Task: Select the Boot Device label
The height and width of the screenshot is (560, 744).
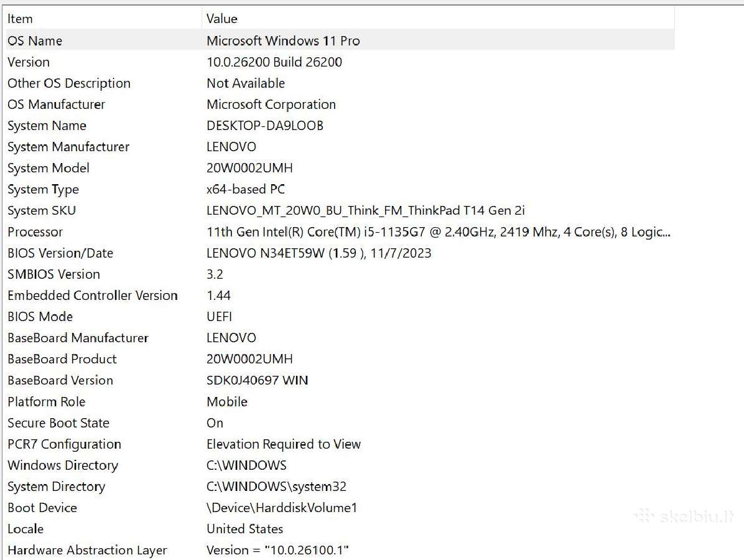Action: point(42,508)
